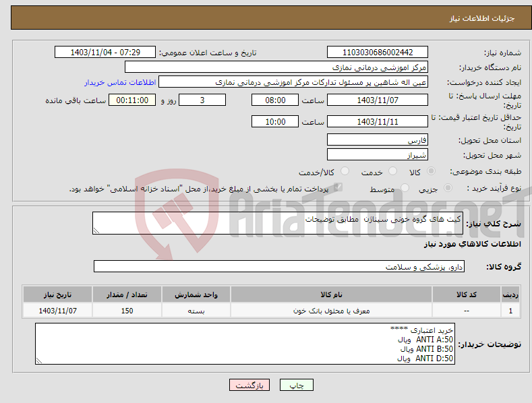The height and width of the screenshot is (403, 532).
Task: Click the buyer notes text area
Action: click(x=245, y=344)
